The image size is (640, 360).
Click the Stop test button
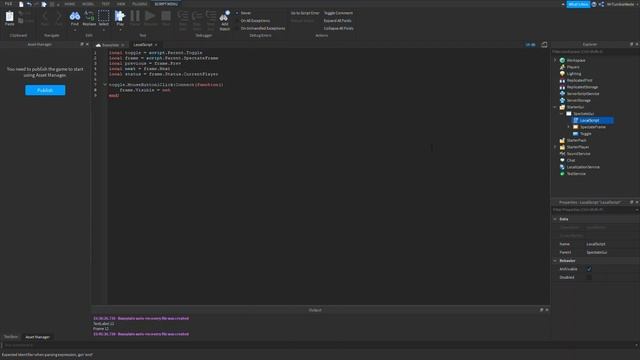coord(166,16)
